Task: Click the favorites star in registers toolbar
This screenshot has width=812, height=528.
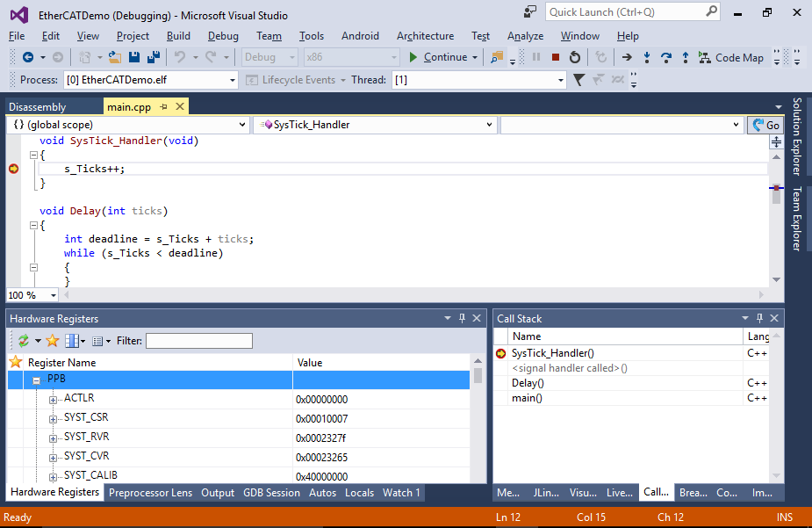Action: coord(53,340)
